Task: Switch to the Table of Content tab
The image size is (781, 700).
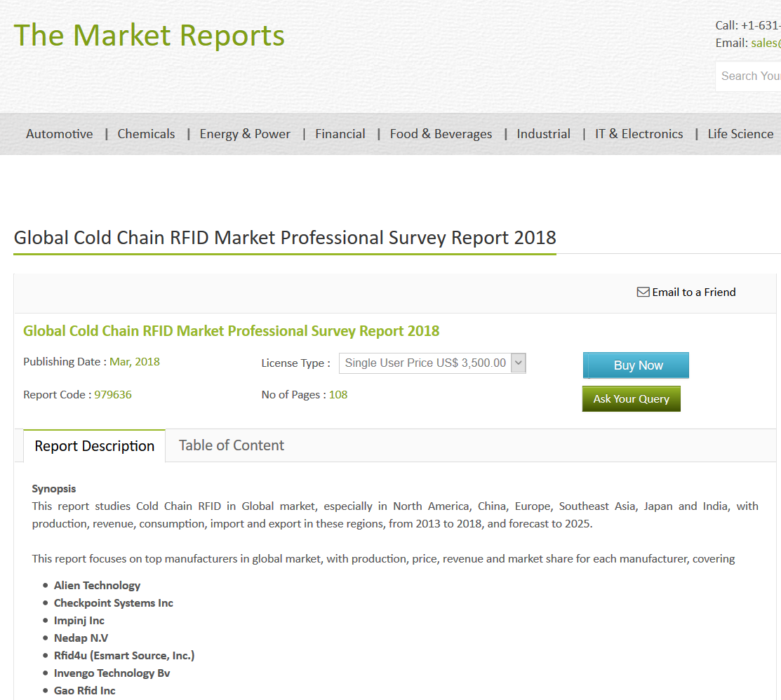Action: point(232,445)
